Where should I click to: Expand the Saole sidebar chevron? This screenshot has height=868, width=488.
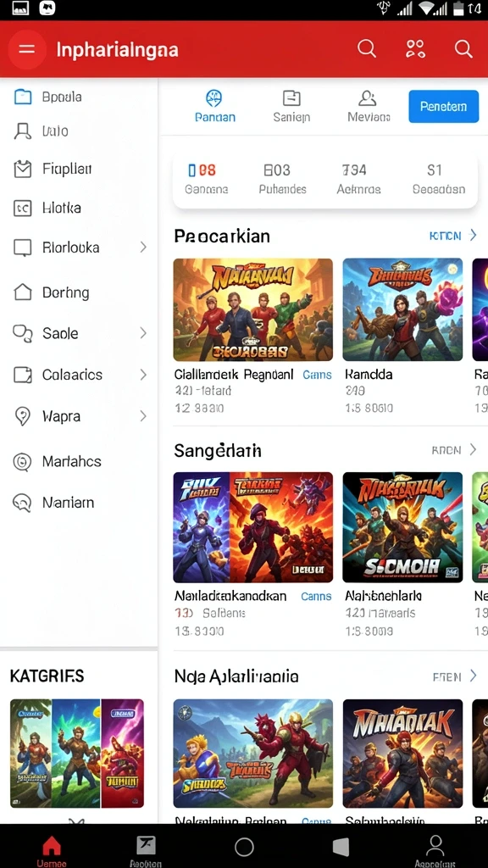point(143,332)
